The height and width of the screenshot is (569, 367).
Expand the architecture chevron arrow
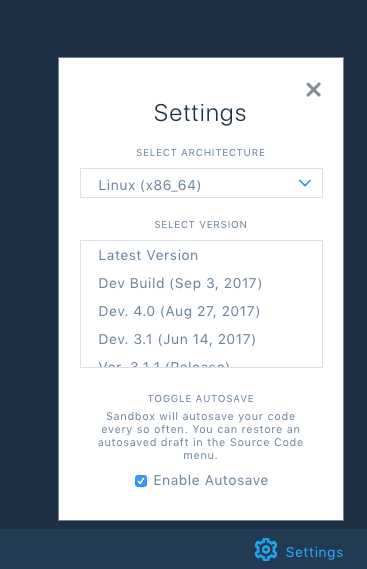coord(305,183)
